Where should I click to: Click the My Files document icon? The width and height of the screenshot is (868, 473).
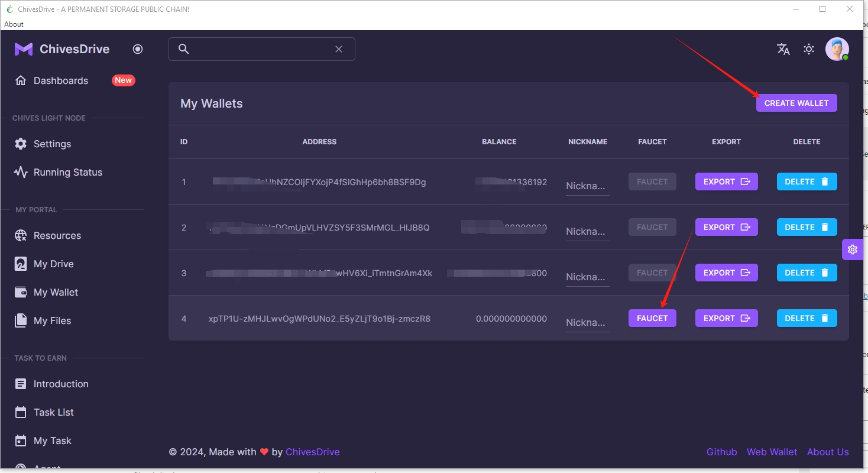pos(21,320)
